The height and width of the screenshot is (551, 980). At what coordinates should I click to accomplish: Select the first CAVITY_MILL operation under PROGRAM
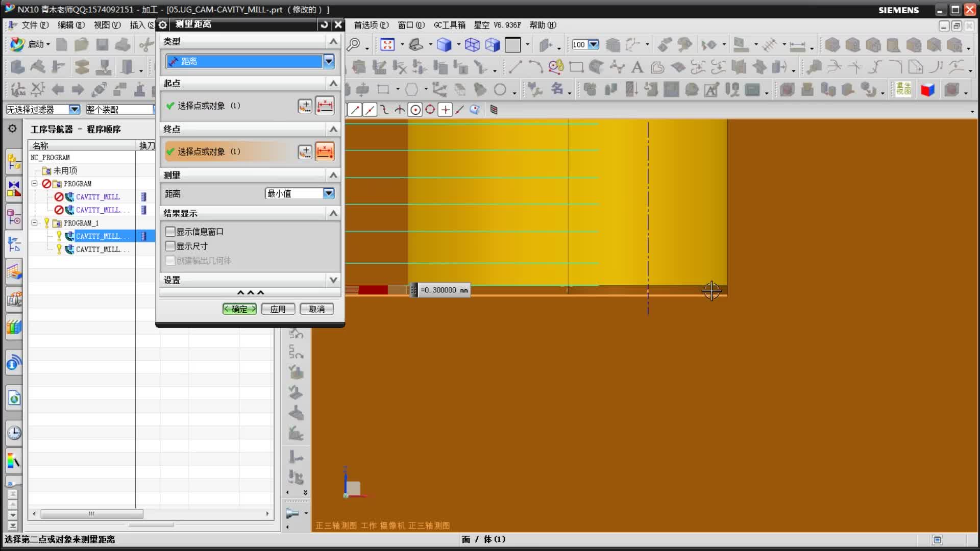(97, 197)
